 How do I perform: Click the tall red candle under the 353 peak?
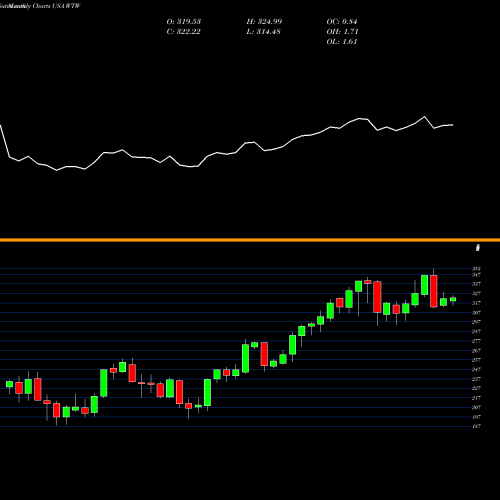[x=434, y=291]
